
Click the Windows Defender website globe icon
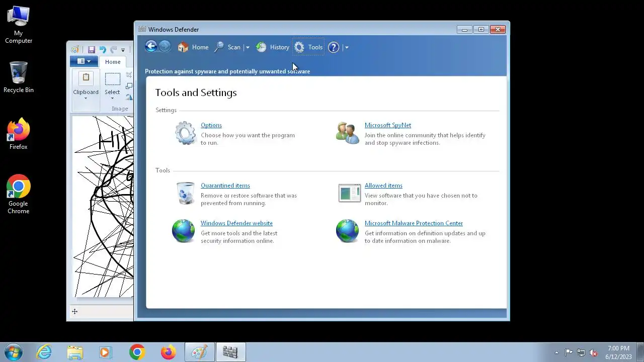click(183, 231)
